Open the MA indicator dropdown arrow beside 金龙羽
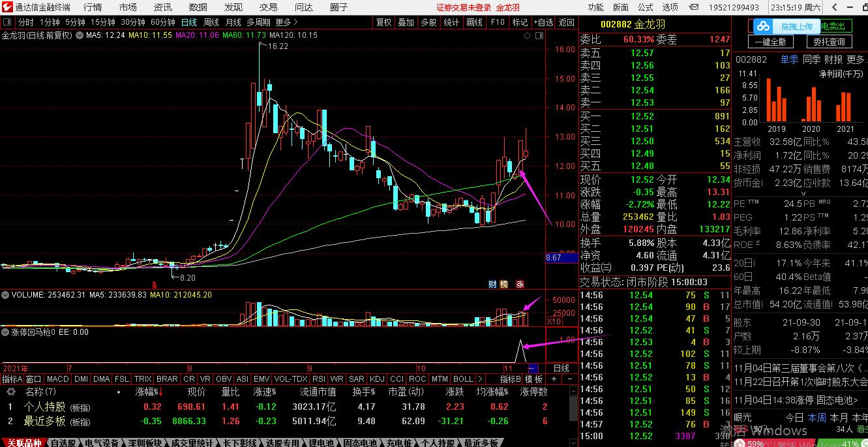The height and width of the screenshot is (447, 868). point(80,35)
